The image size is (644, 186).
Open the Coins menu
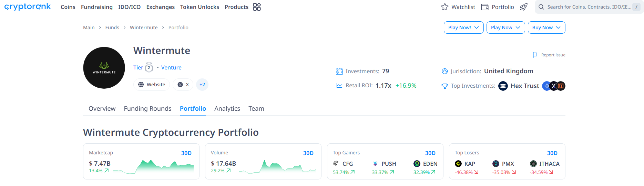point(68,7)
